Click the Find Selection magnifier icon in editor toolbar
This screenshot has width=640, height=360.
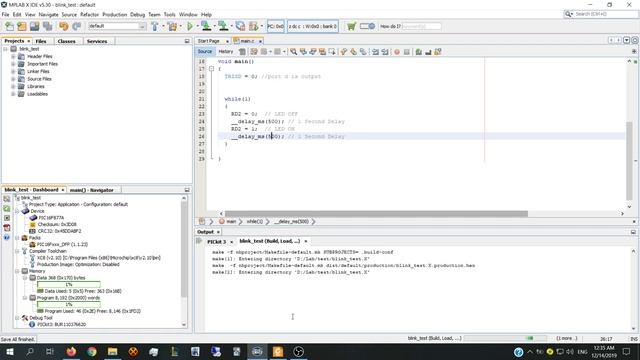(x=293, y=52)
